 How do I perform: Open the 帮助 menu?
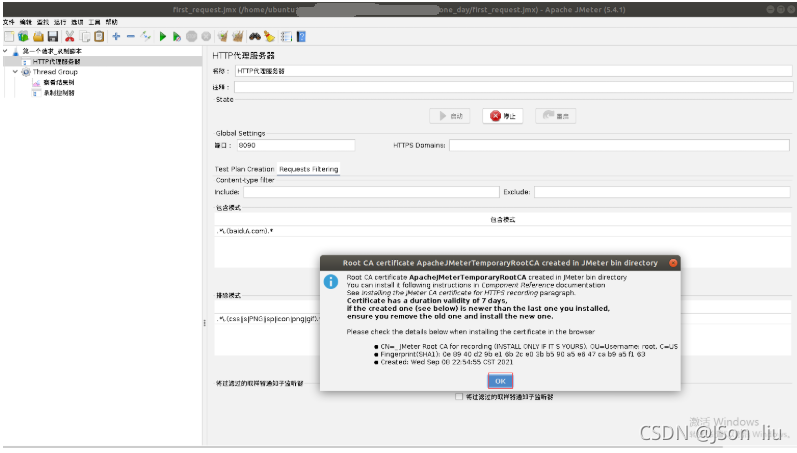(112, 22)
